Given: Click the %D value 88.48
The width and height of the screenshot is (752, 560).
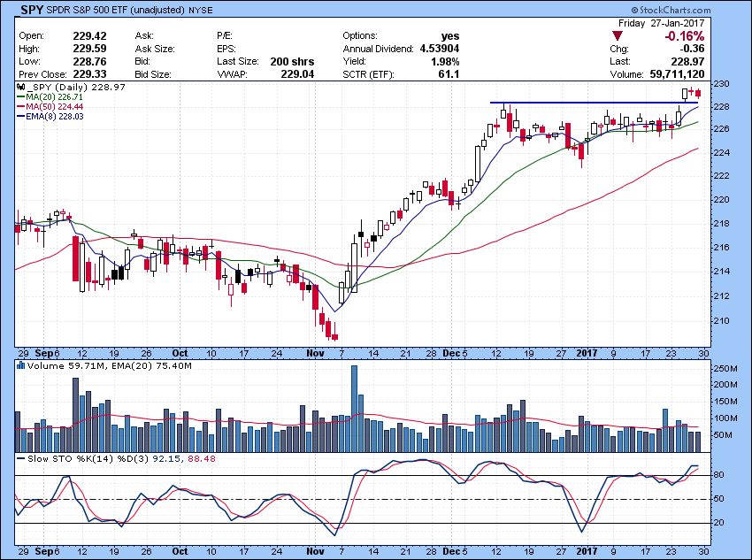Looking at the screenshot, I should (202, 458).
